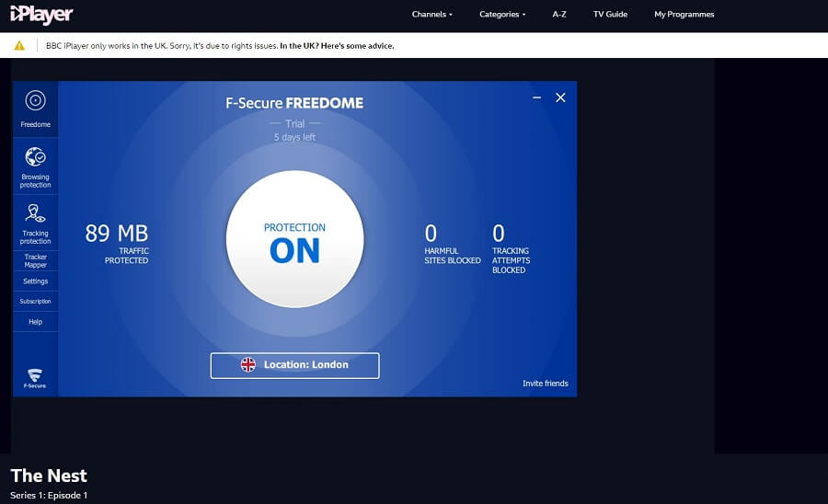Screen dimensions: 828x504
Task: Open Settings in Freedome sidebar
Action: pyautogui.click(x=35, y=281)
